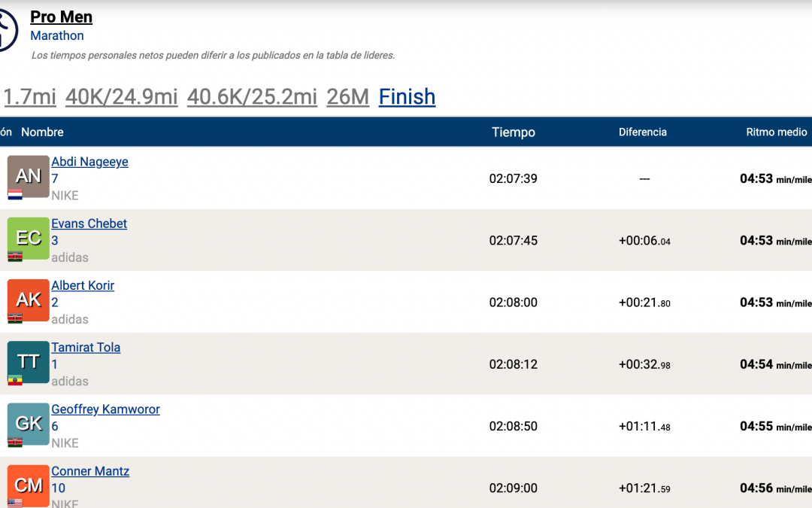Click the GK avatar for Geoffrey Kamworor
This screenshot has width=812, height=508.
[28, 423]
